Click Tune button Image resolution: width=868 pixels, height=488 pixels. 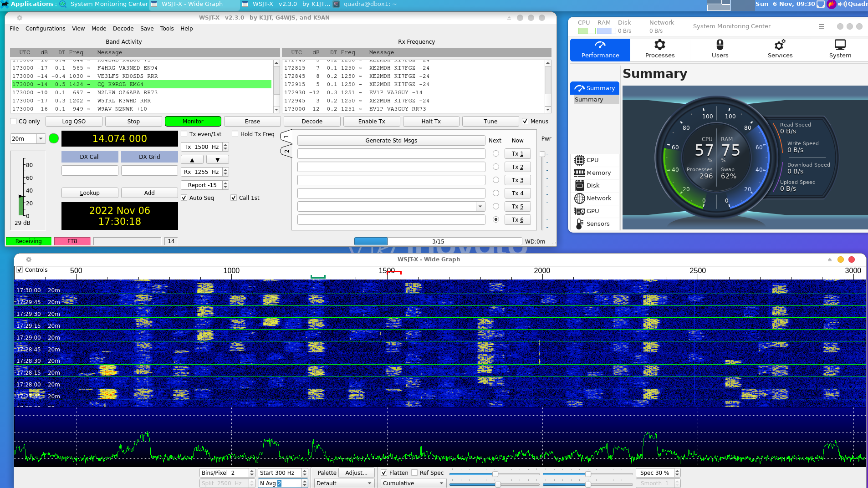pos(490,122)
